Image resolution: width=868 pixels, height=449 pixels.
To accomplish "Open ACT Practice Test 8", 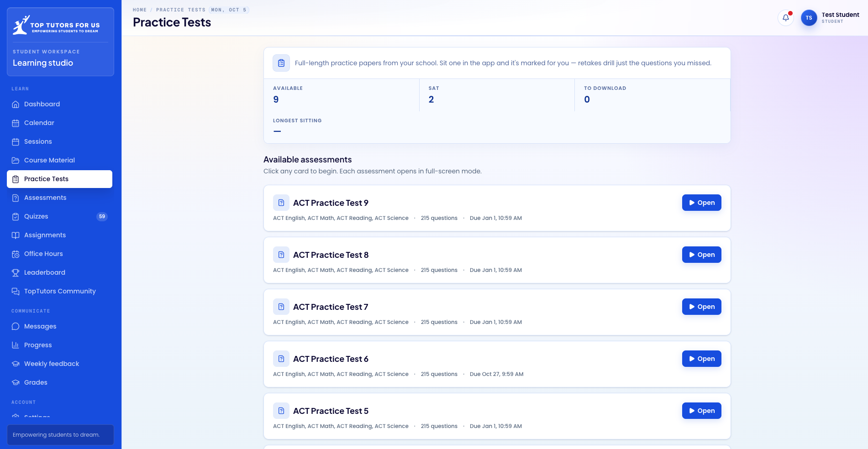I will coord(702,255).
